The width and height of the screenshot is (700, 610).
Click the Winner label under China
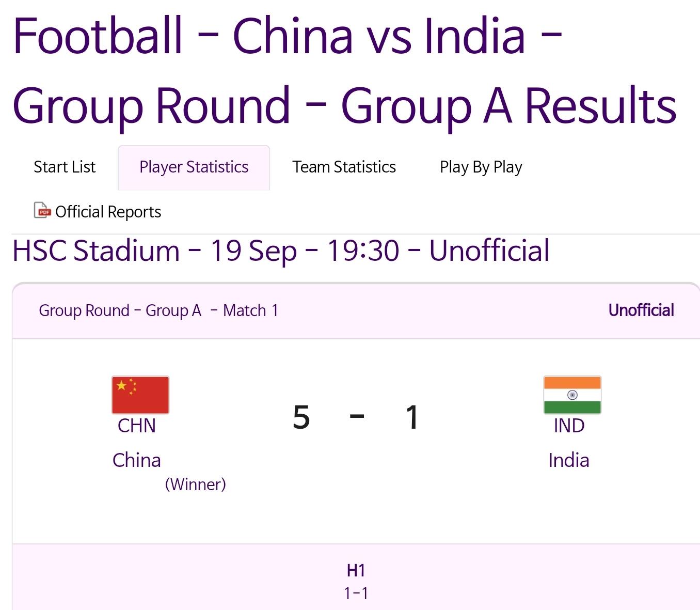[x=195, y=484]
